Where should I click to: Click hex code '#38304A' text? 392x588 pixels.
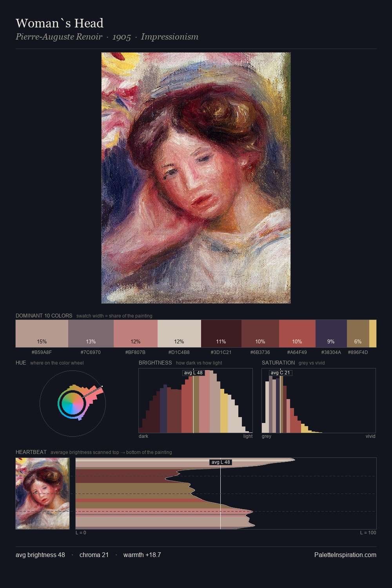point(331,352)
